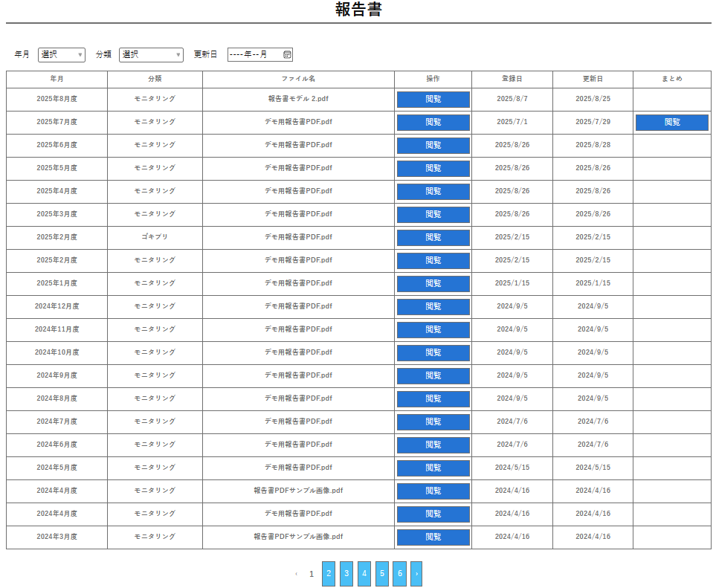Select page 4 in the pager
This screenshot has width=716, height=588.
tap(364, 574)
